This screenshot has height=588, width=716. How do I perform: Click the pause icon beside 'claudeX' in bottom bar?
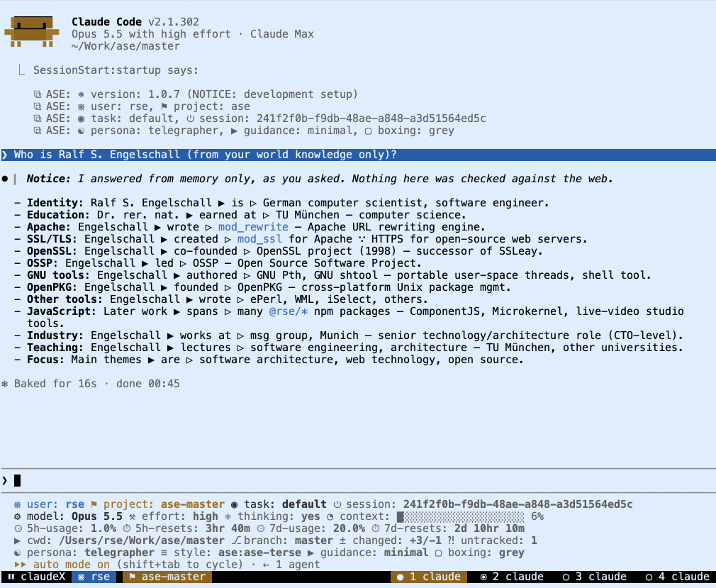[11, 577]
